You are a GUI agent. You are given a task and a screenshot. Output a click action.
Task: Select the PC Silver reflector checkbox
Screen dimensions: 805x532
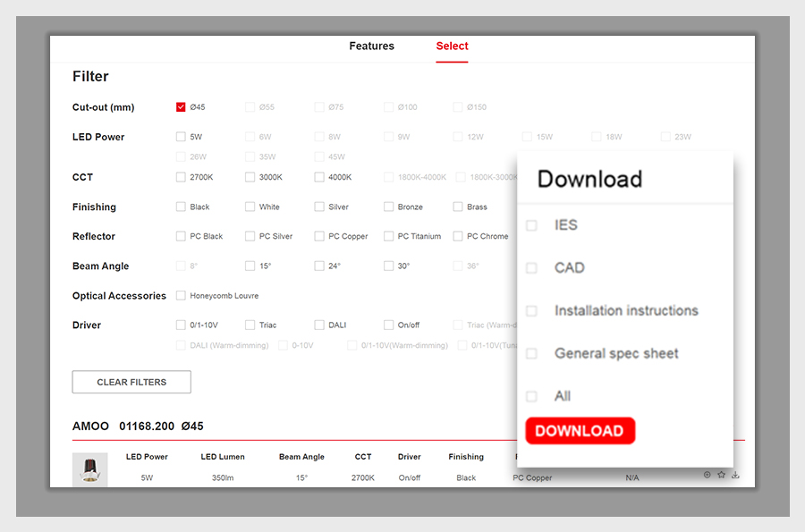point(250,236)
